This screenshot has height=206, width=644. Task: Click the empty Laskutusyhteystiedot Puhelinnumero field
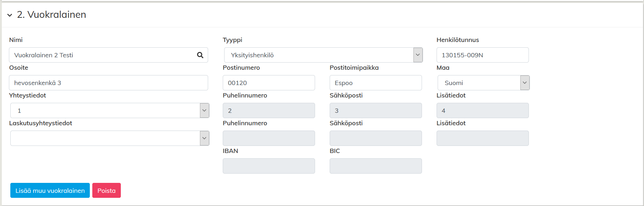pos(268,138)
